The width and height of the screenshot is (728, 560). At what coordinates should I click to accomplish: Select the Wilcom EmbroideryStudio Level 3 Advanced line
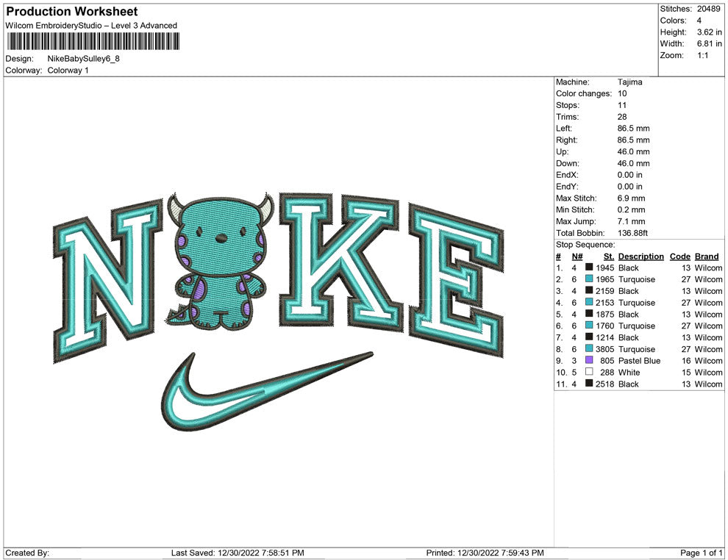point(91,26)
